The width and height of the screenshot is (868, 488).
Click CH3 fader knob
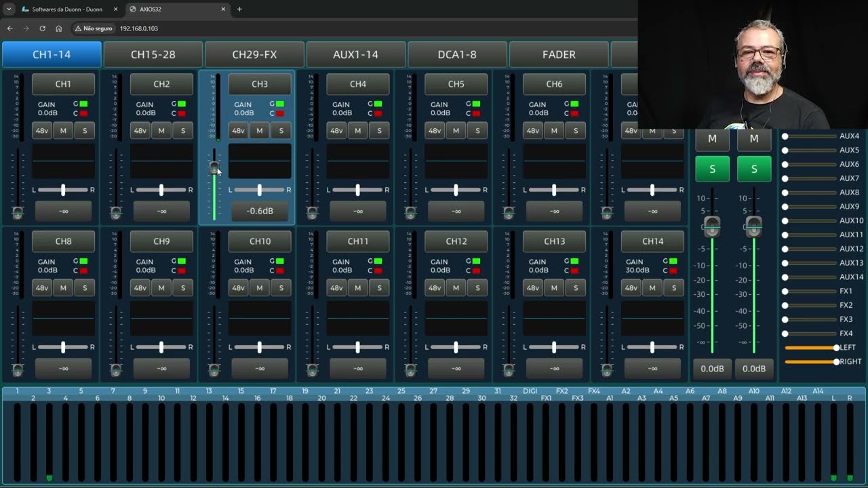point(214,167)
